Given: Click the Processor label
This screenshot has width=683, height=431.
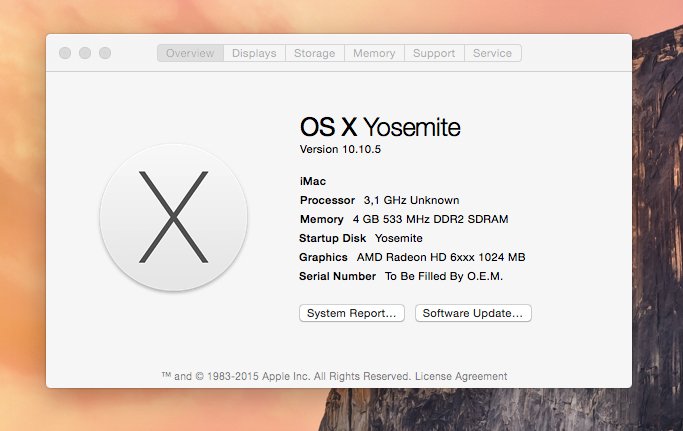Looking at the screenshot, I should click(327, 200).
